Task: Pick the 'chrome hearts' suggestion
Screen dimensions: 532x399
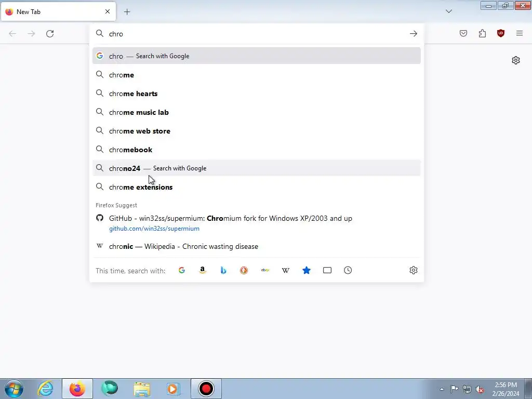Action: click(x=256, y=94)
